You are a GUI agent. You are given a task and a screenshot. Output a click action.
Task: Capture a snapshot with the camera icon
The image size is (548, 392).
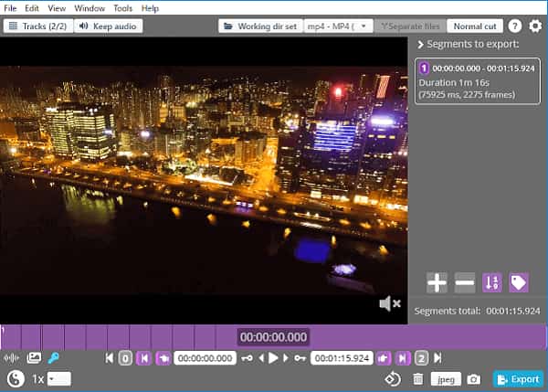(x=473, y=378)
